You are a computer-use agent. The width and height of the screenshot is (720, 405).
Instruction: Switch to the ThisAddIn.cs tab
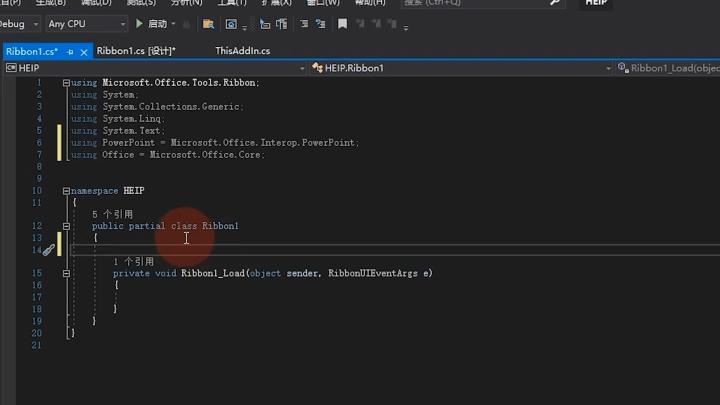point(242,50)
